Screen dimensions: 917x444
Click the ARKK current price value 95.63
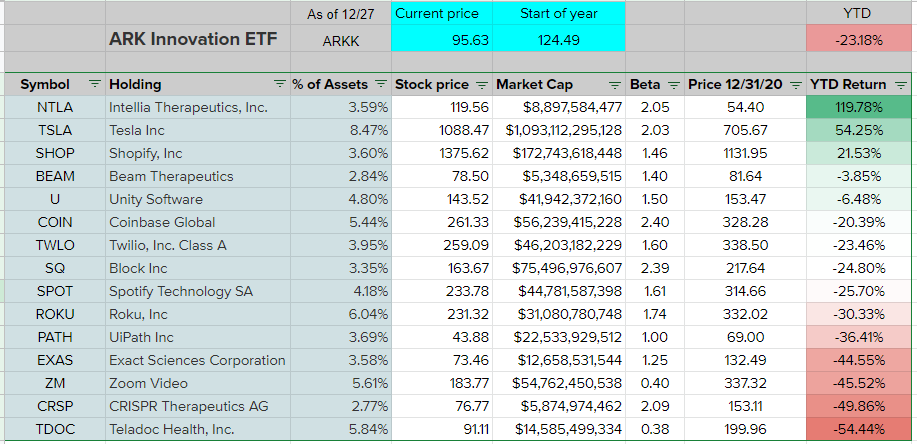(437, 41)
